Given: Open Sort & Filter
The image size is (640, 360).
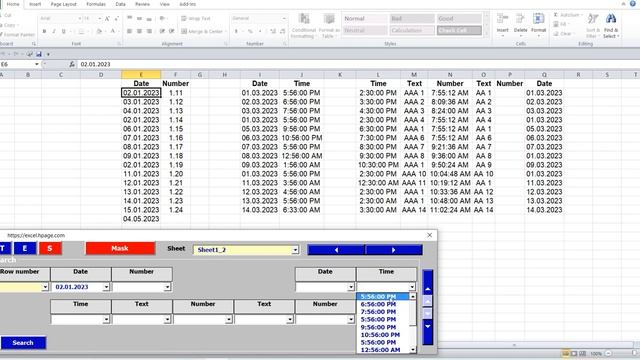Looking at the screenshot, I should click(592, 25).
